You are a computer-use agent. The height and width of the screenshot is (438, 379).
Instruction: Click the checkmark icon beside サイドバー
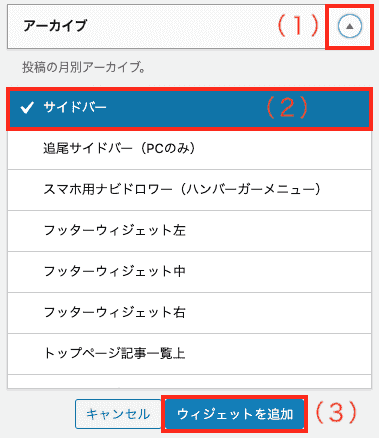tap(27, 108)
